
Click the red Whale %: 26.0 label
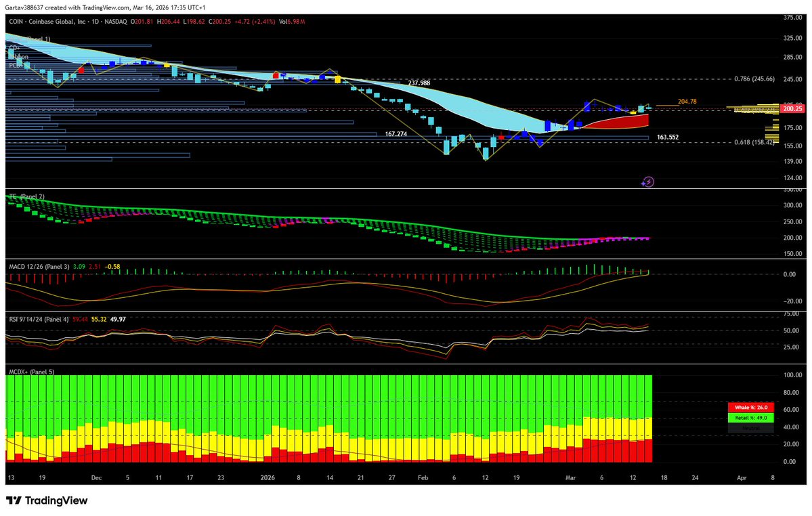751,407
